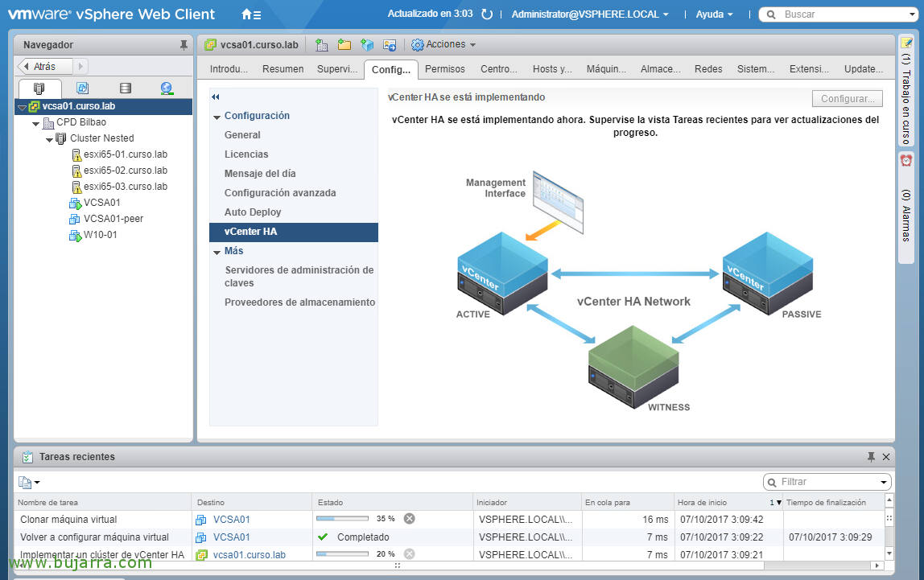The width and height of the screenshot is (924, 580).
Task: Select vCenter HA in the side menu
Action: click(x=294, y=232)
